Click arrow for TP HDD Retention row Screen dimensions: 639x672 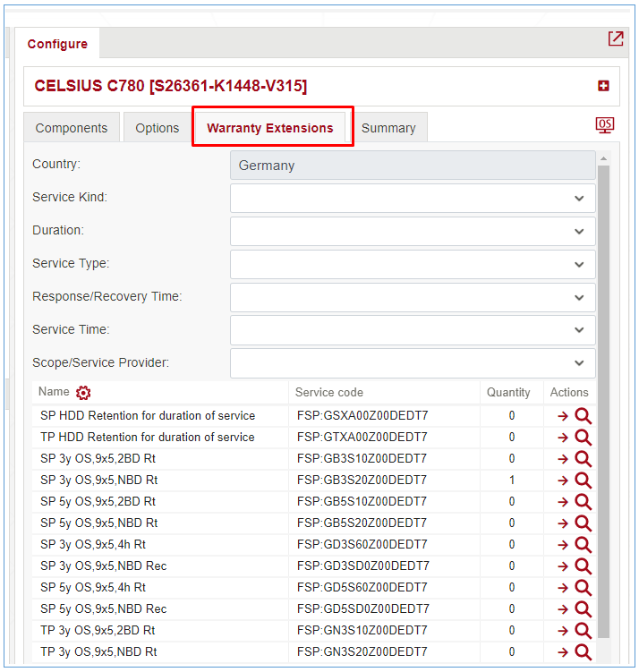click(x=563, y=438)
